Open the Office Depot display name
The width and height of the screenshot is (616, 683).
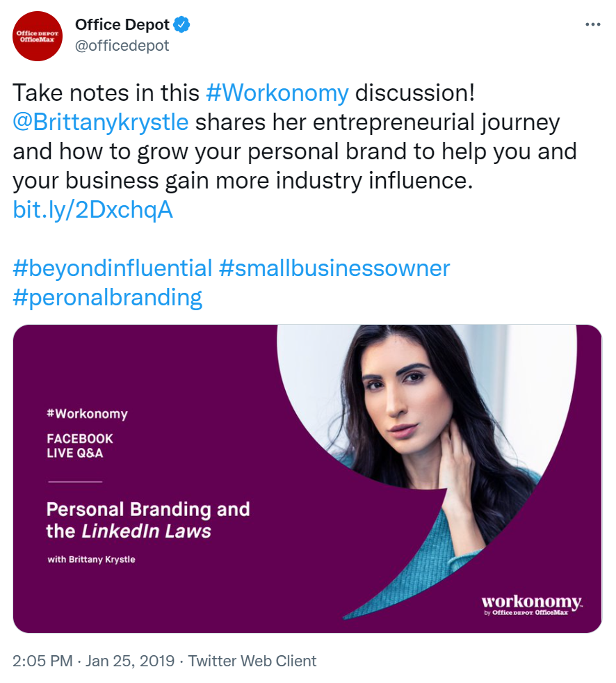tap(122, 25)
